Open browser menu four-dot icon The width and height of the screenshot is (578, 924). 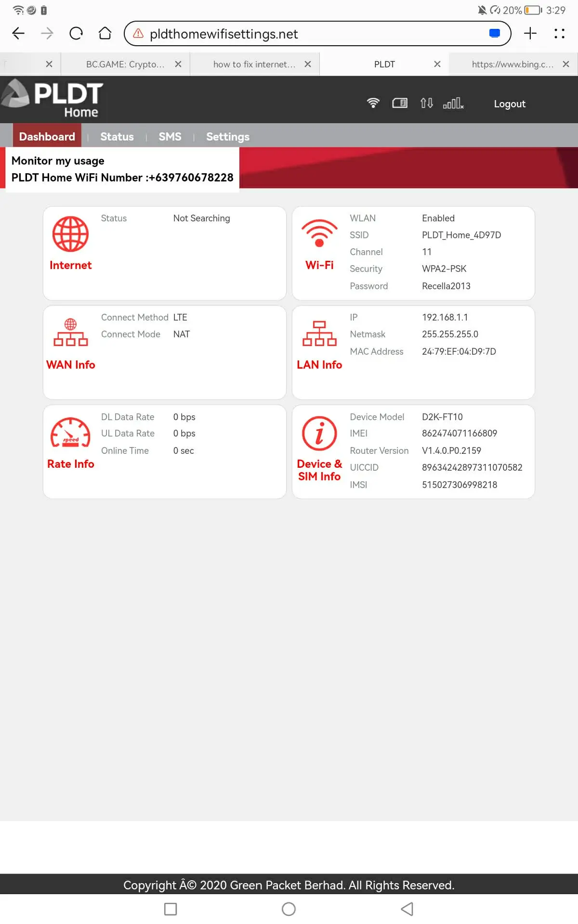559,33
